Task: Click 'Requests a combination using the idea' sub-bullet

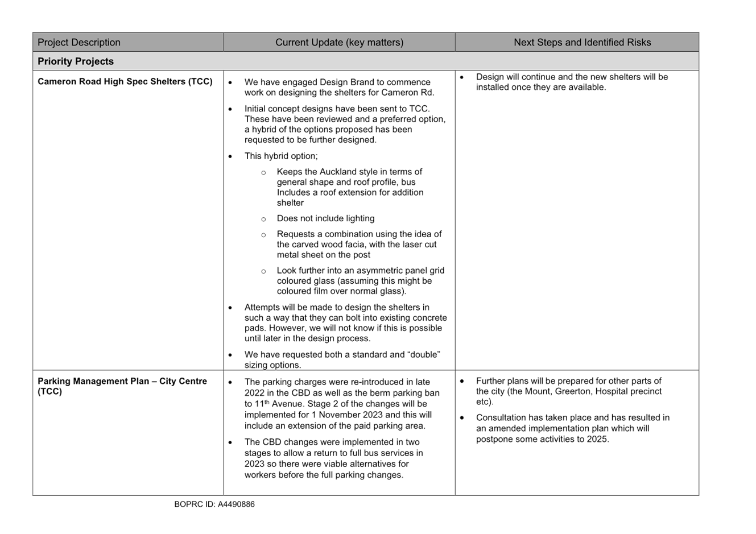Action: [x=360, y=245]
